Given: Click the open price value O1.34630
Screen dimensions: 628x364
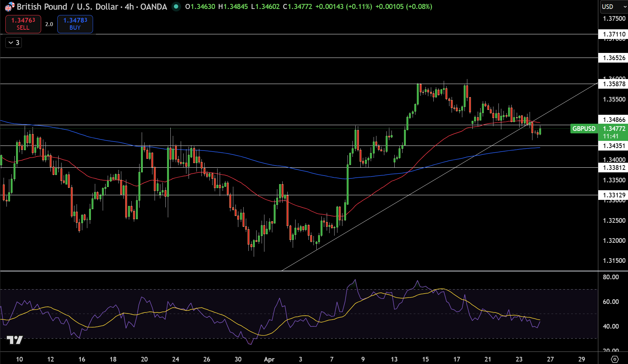Looking at the screenshot, I should pyautogui.click(x=200, y=6).
